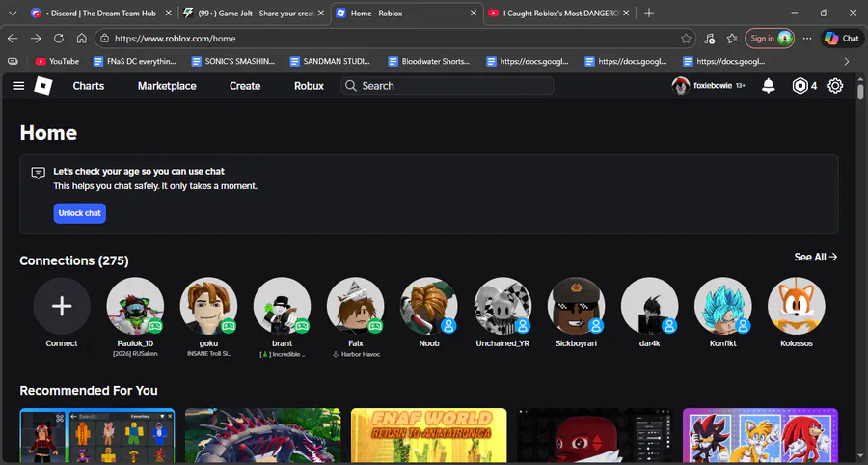Open the tab actions dropdown arrow
This screenshot has height=465, width=868.
pos(14,13)
